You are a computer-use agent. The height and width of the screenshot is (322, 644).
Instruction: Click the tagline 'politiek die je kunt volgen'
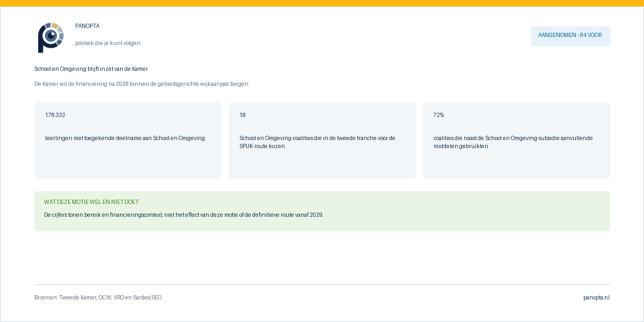click(x=108, y=43)
